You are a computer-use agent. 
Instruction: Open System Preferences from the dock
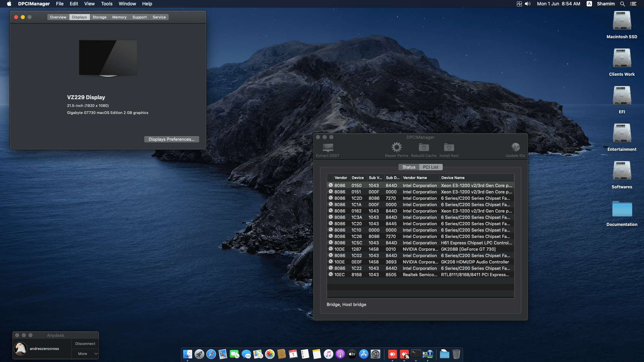[x=375, y=354]
